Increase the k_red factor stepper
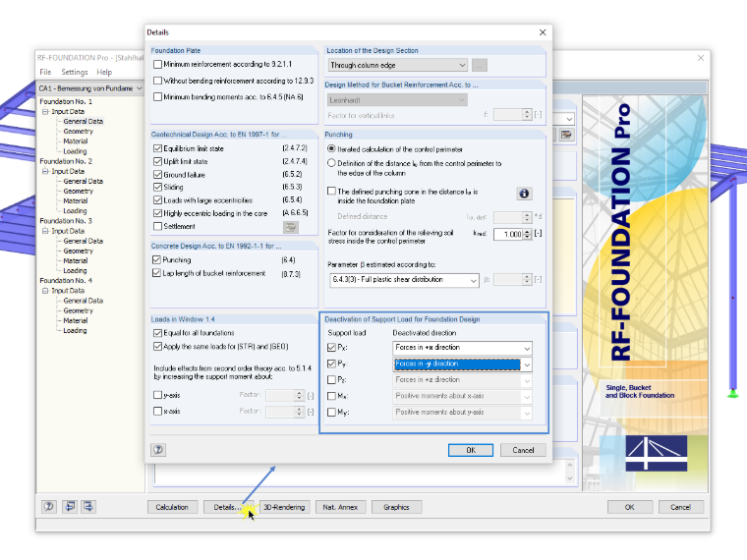This screenshot has height=560, width=747. pos(527,232)
